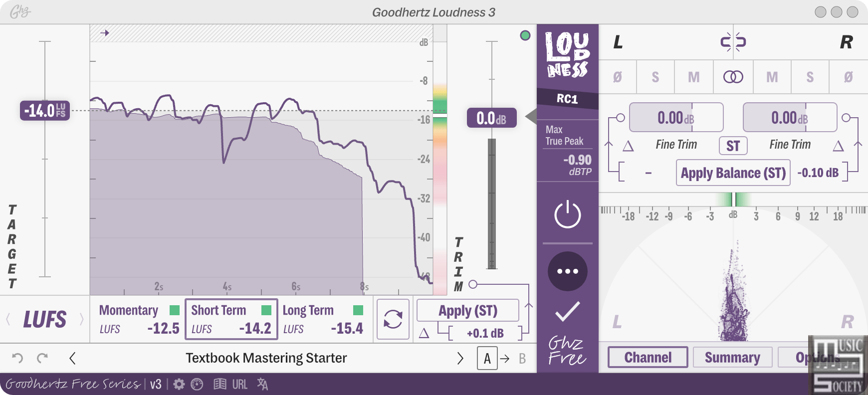Viewport: 868px width, 395px height.
Task: Click the -0.10 dB balance value
Action: pos(818,173)
